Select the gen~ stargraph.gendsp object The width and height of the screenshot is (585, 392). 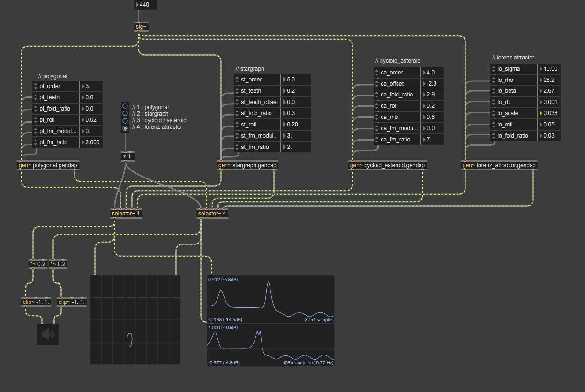[247, 165]
